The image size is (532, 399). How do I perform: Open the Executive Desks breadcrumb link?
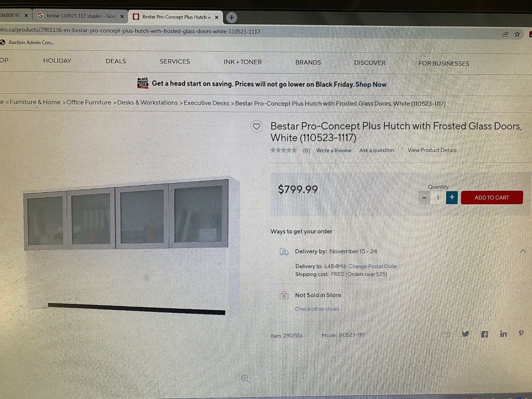tap(206, 103)
